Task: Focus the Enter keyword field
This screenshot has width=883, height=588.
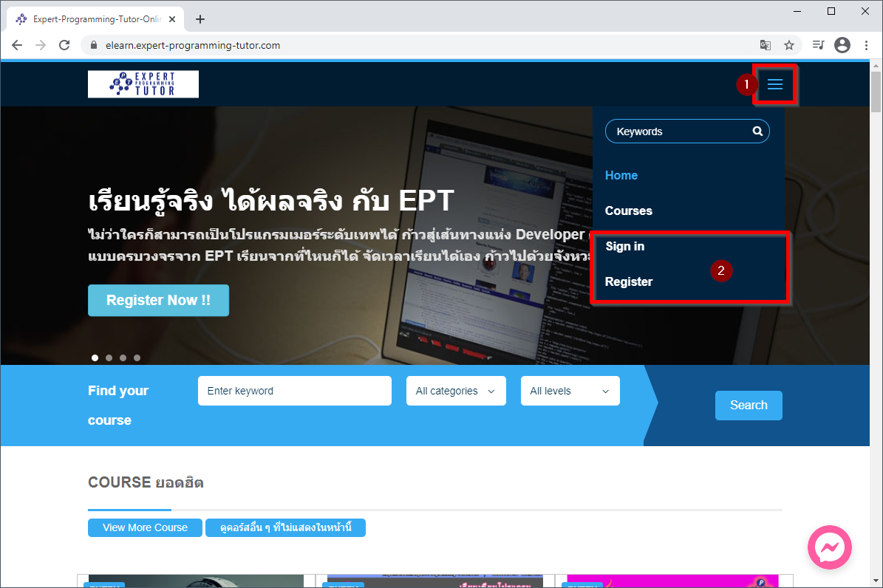Action: (295, 391)
